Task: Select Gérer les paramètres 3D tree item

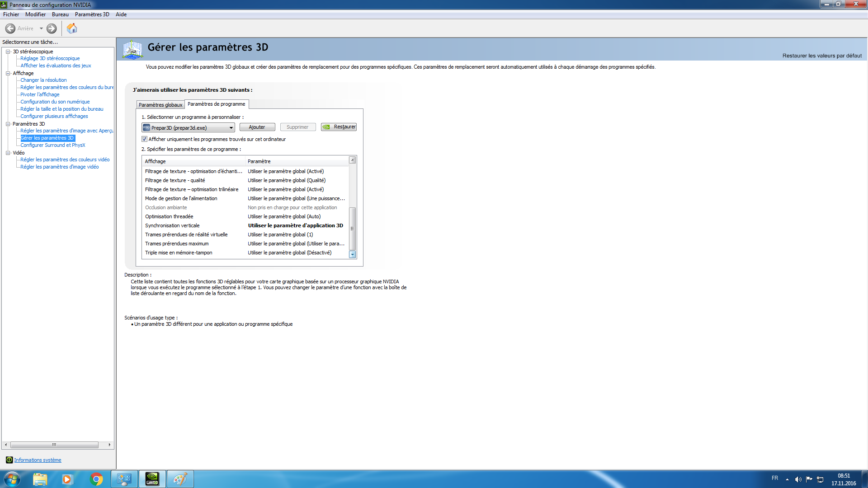Action: click(x=47, y=138)
